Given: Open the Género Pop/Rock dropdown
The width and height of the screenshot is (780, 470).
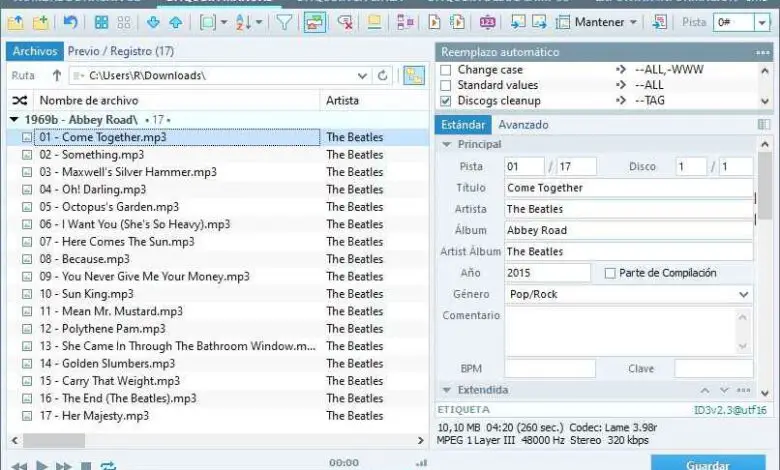Looking at the screenshot, I should click(x=743, y=294).
